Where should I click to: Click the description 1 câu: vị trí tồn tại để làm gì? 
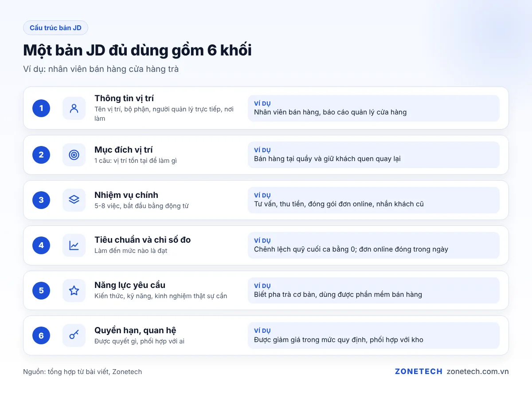[136, 161]
